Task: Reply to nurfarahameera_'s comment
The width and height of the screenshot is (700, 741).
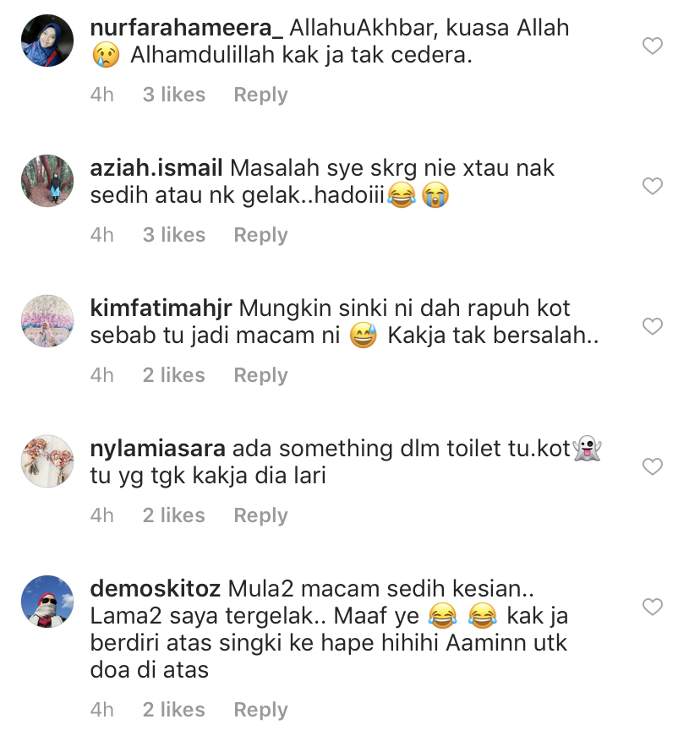Action: [260, 95]
